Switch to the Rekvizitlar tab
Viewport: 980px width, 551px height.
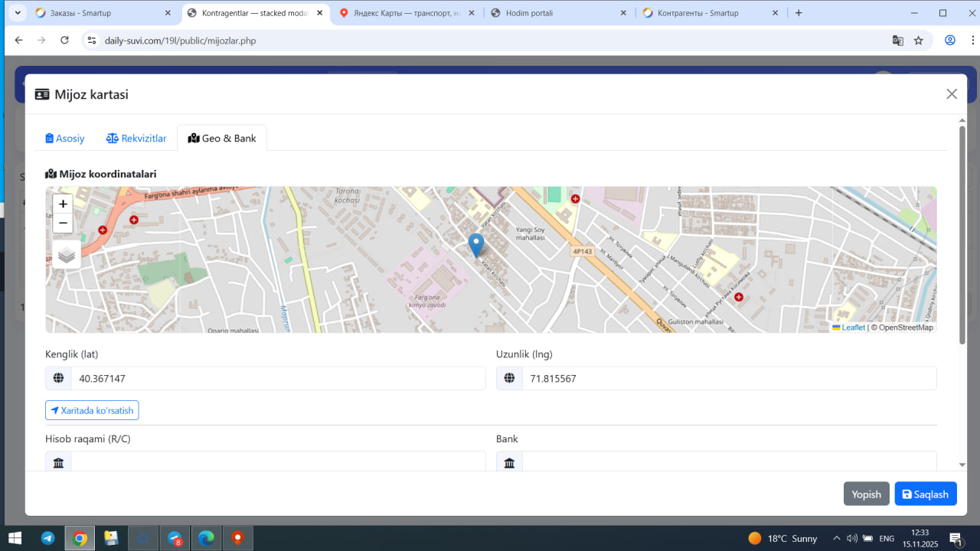pyautogui.click(x=136, y=139)
